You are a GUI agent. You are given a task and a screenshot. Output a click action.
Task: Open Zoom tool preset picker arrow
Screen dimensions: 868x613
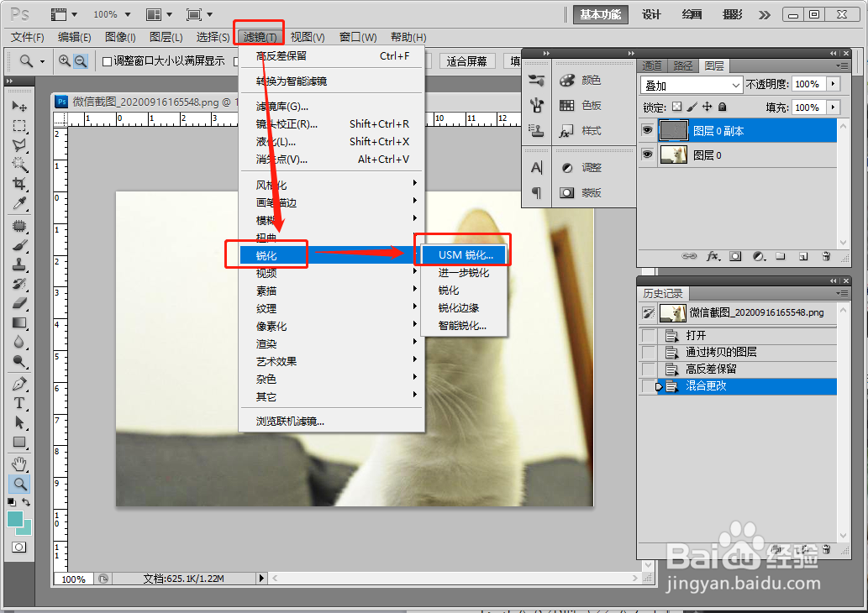(x=42, y=61)
